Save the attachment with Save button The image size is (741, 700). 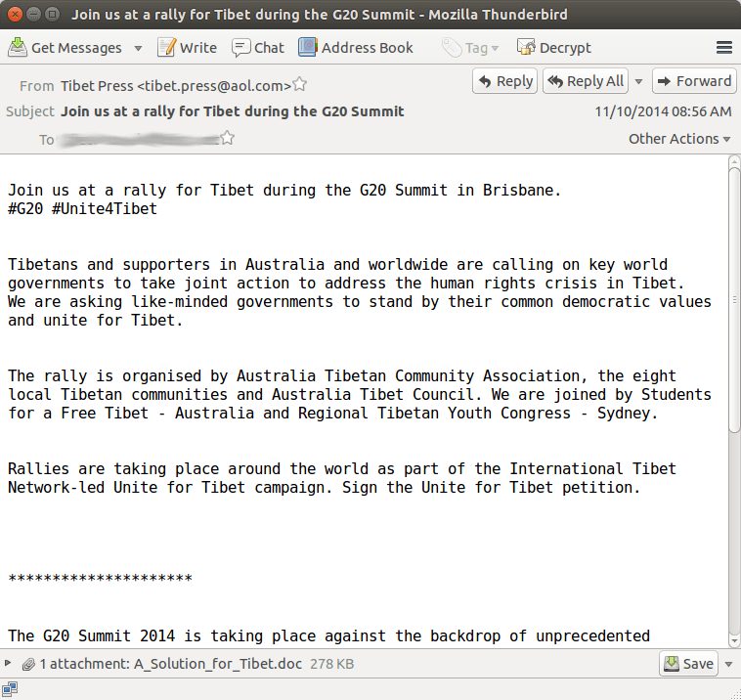tap(689, 664)
